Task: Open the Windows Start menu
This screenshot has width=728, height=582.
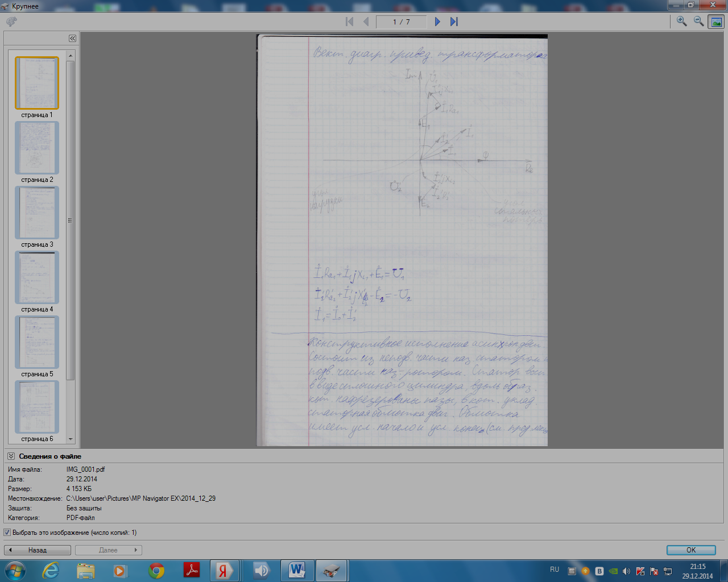Action: point(15,571)
